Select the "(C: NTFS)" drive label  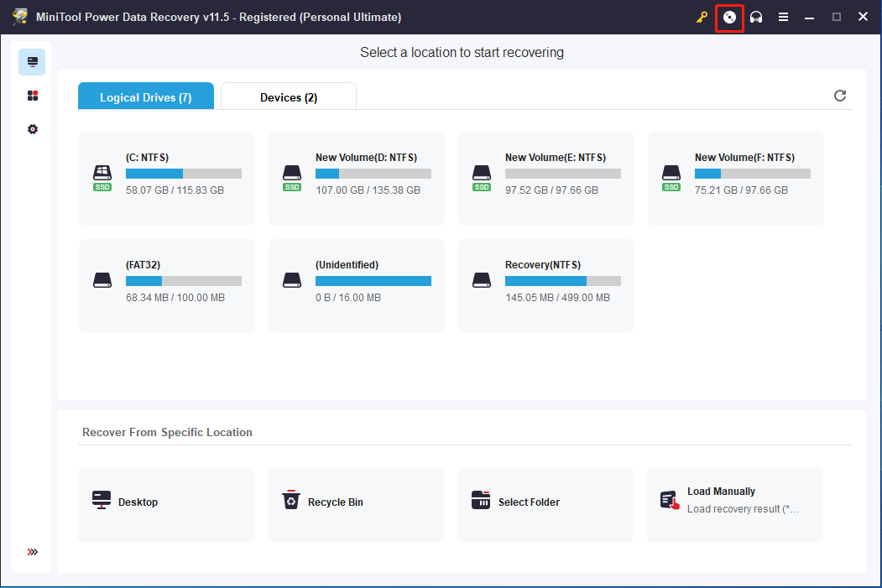tap(148, 158)
